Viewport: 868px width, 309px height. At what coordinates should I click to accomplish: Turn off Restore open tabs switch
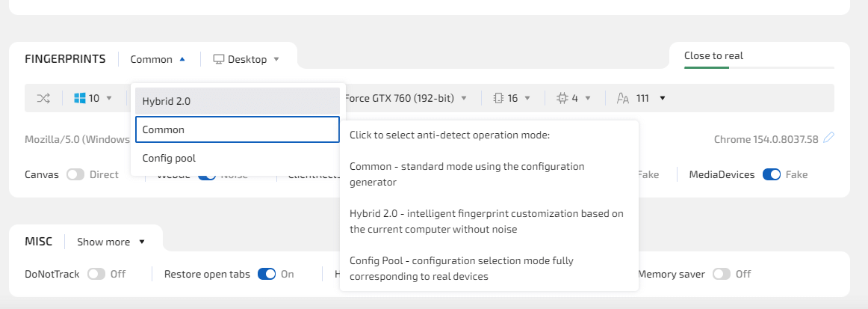267,274
